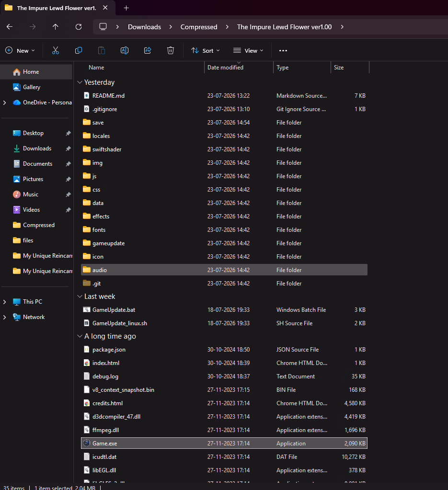Screen dimensions: 448x490
Task: Expand Network tree node
Action: coord(4,317)
